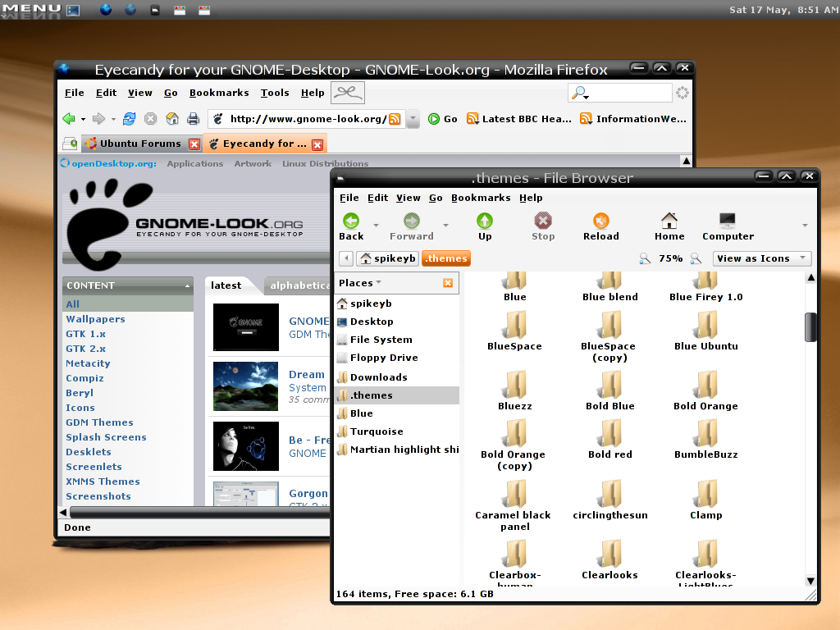
Task: Open Latest BBC Headlines feed bookmark
Action: click(519, 119)
